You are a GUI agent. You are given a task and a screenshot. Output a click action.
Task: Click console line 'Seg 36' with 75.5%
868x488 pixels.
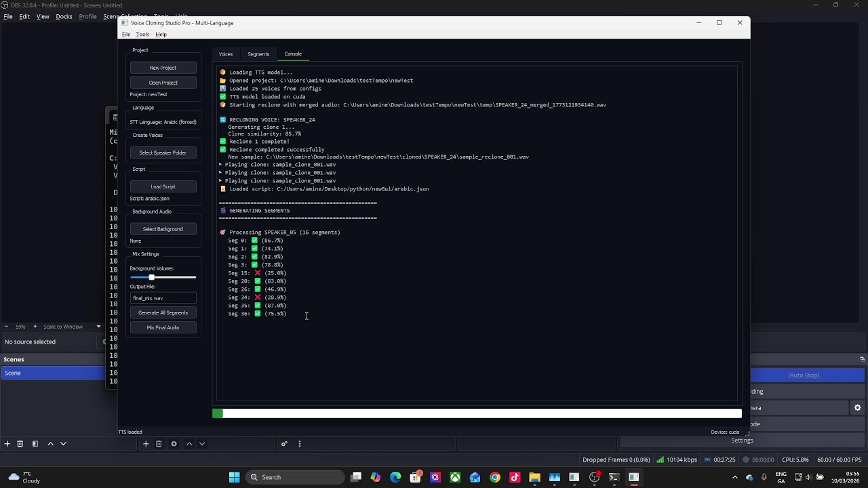[257, 314]
